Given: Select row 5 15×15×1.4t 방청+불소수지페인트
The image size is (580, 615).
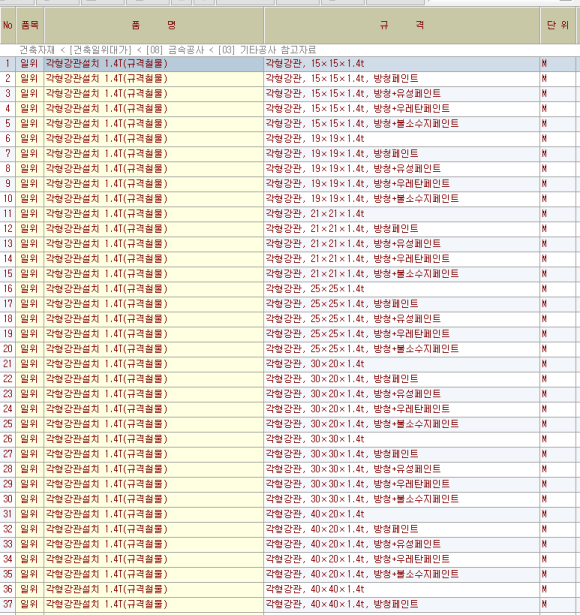Looking at the screenshot, I should coord(362,124).
